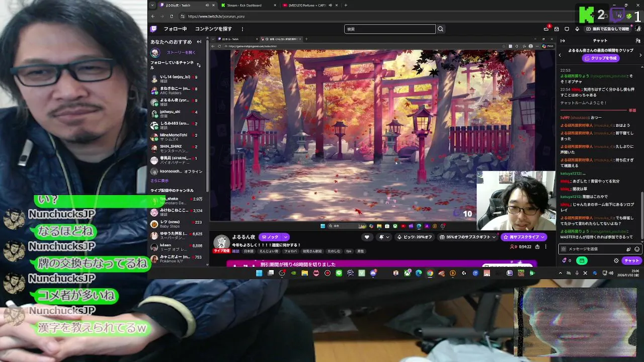Open the コンテンツを探す navigation item

pyautogui.click(x=213, y=29)
